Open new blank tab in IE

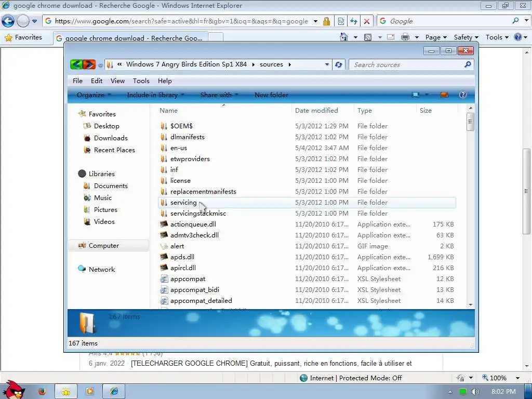coord(216,37)
